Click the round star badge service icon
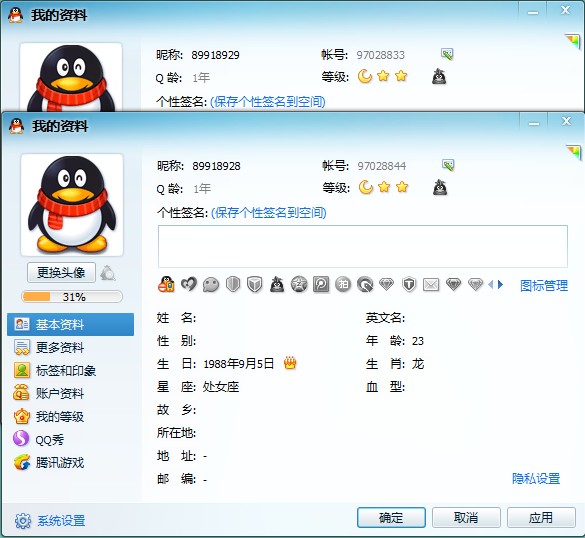585x538 pixels. point(299,285)
